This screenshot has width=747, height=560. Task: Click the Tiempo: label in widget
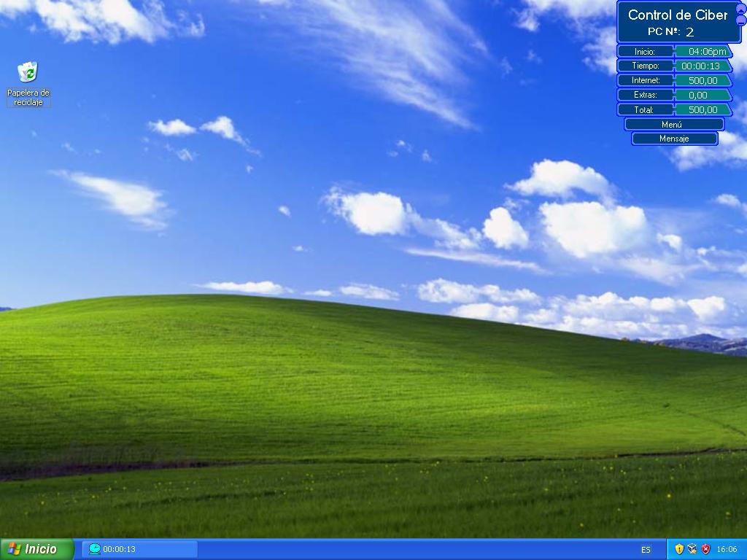click(646, 66)
